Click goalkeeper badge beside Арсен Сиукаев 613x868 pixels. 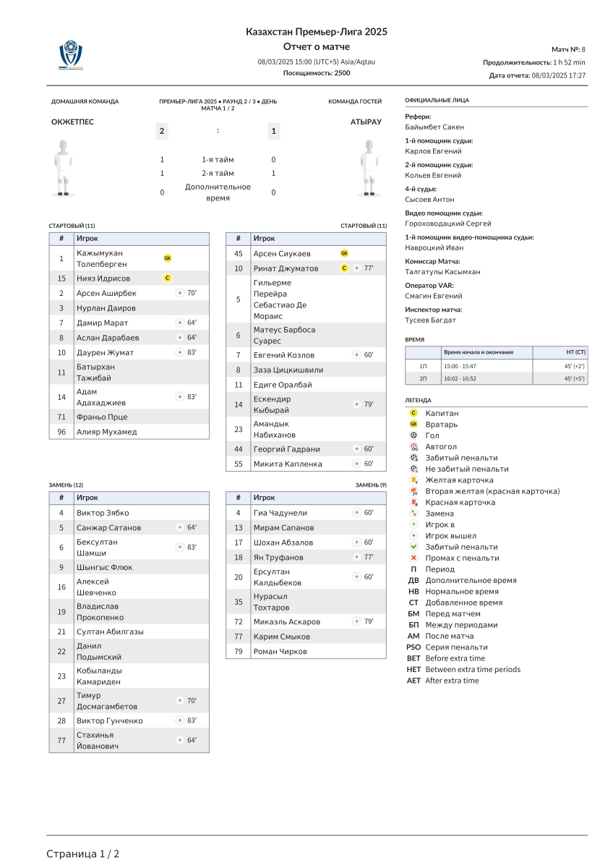[344, 254]
